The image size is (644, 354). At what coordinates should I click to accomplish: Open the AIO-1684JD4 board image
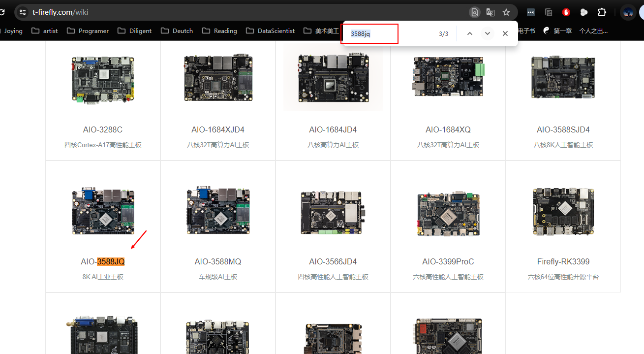point(333,78)
